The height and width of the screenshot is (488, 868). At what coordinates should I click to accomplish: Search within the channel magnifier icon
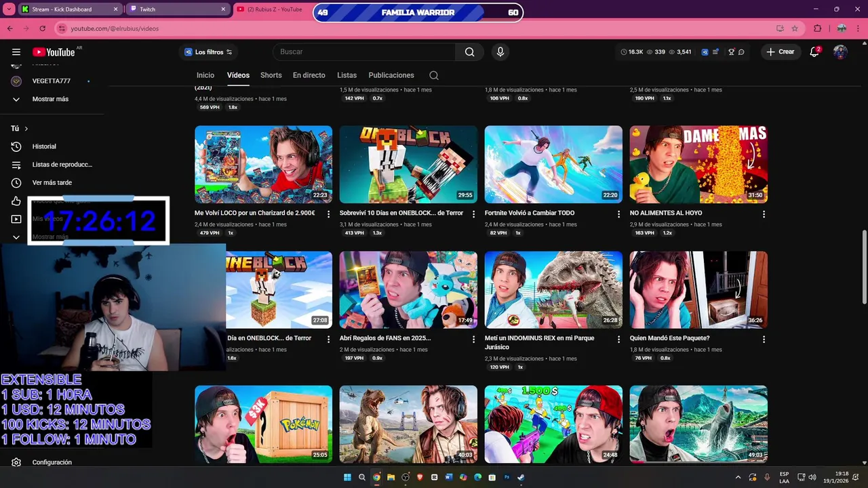pos(434,75)
